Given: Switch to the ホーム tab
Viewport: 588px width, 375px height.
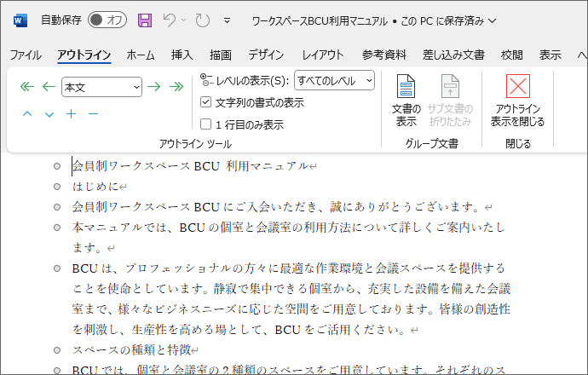Looking at the screenshot, I should pyautogui.click(x=141, y=55).
